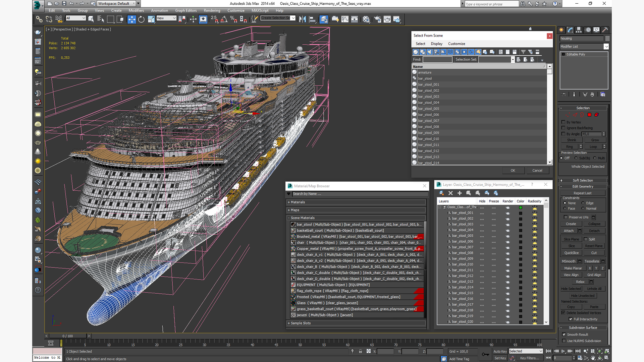Select Polygon sub-object level icon
The width and height of the screenshot is (644, 362).
coord(589,115)
